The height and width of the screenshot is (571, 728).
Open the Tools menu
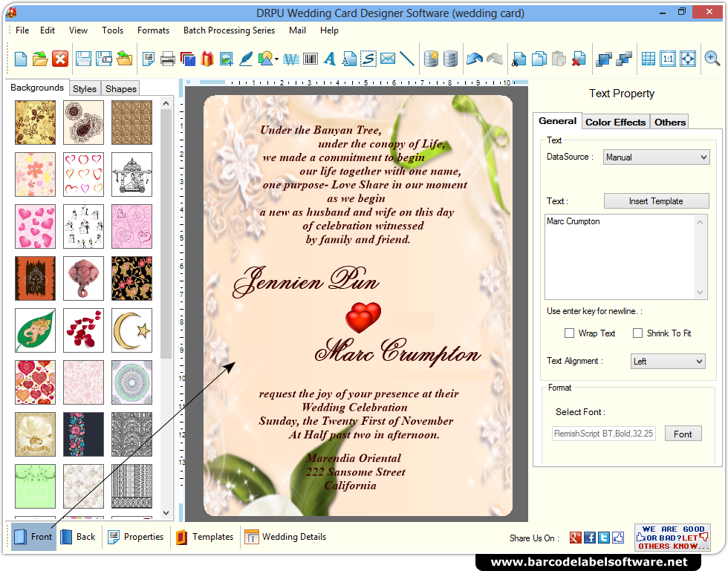[113, 30]
